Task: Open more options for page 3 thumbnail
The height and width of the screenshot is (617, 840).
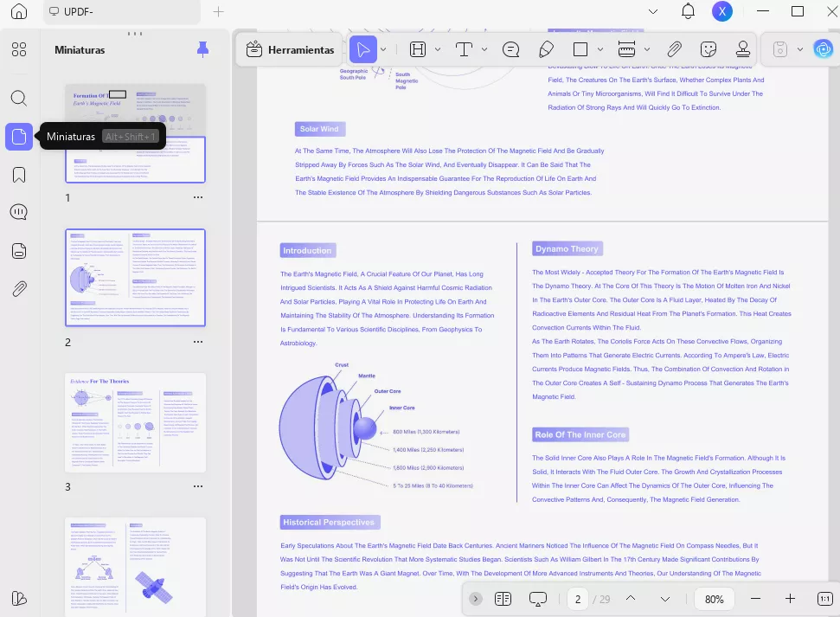Action: coord(198,486)
